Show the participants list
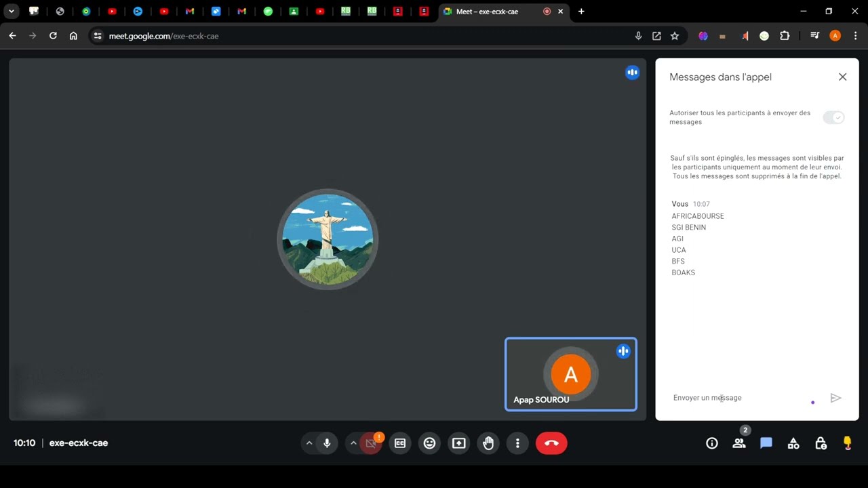This screenshot has width=868, height=488. click(739, 443)
